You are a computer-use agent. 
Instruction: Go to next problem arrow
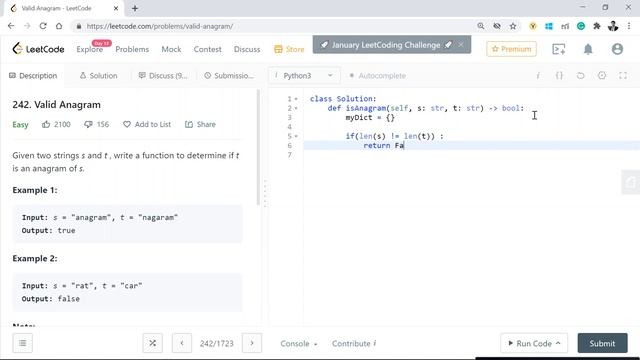pyautogui.click(x=252, y=343)
